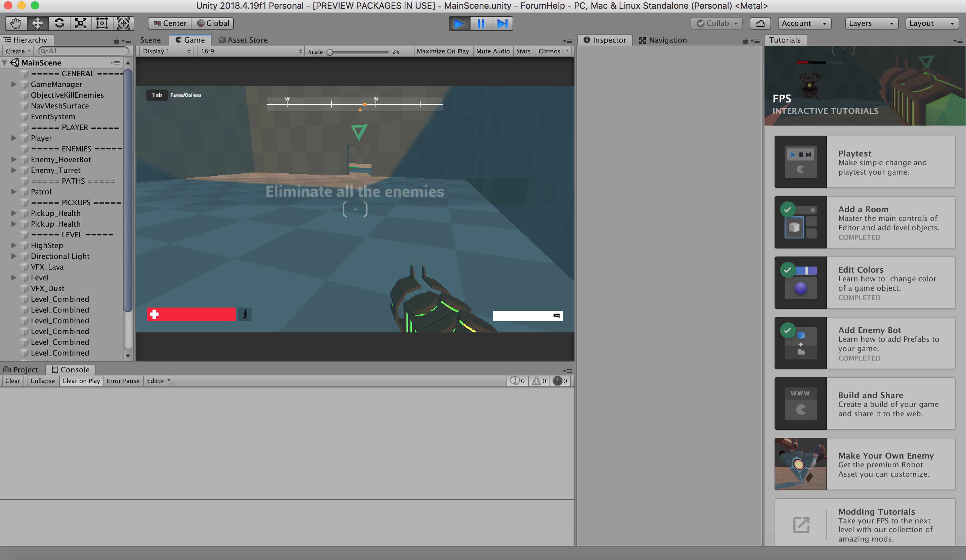The height and width of the screenshot is (560, 966).
Task: Open Unity cloud services via the cloud icon
Action: (x=760, y=24)
